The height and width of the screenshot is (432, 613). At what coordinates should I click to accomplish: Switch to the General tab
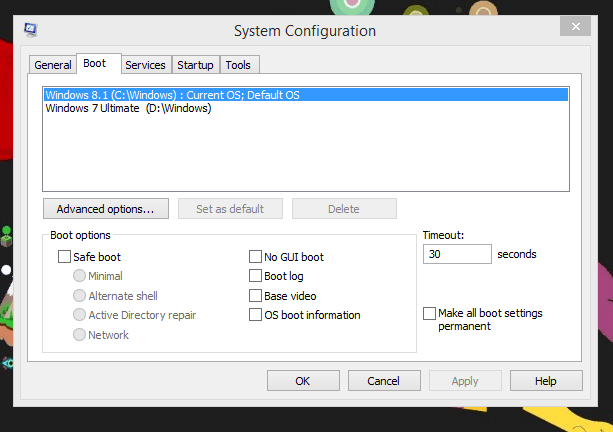[x=53, y=65]
